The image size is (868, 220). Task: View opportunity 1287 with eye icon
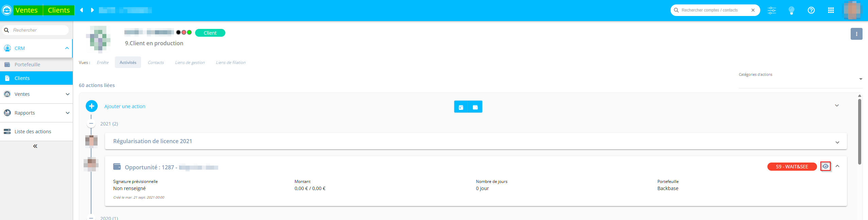[826, 166]
